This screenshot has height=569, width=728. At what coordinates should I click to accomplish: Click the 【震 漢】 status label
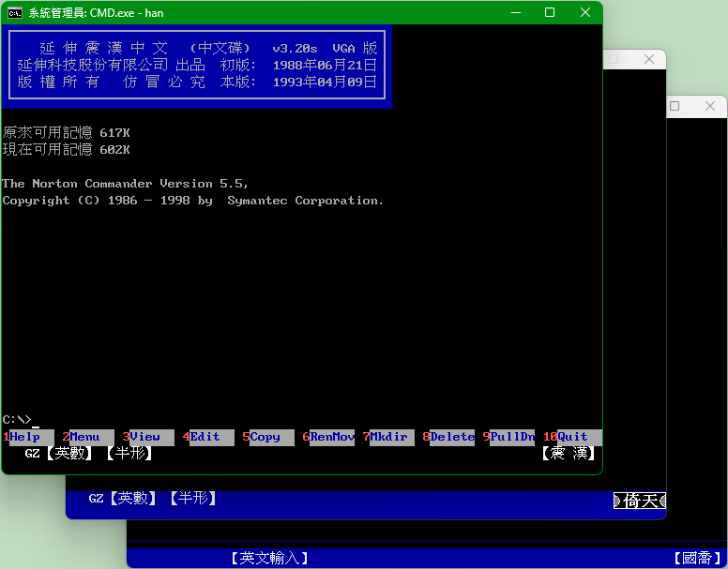pos(569,453)
